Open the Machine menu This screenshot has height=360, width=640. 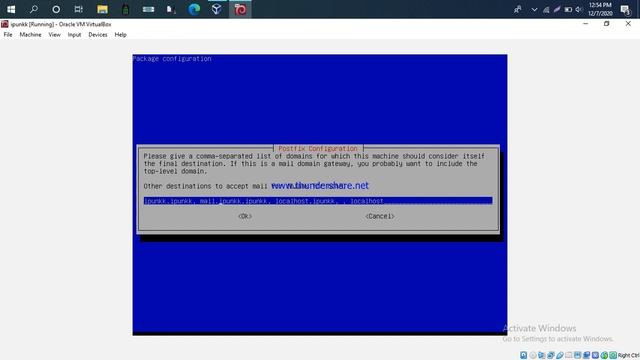[x=30, y=35]
